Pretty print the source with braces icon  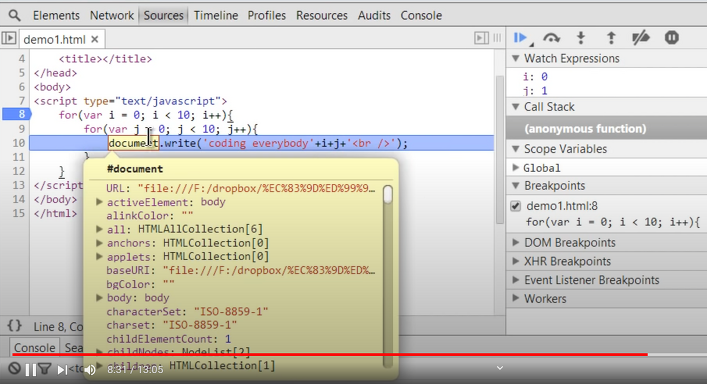tap(15, 325)
